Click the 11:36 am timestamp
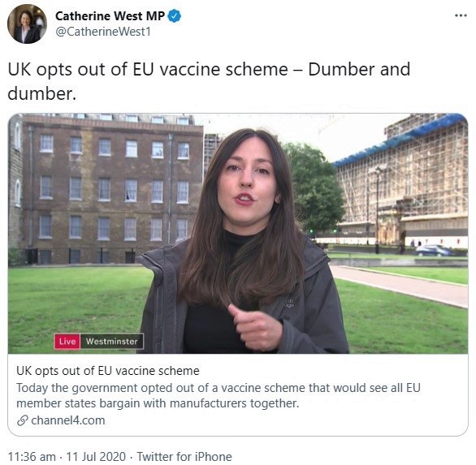This screenshot has width=476, height=465. click(x=32, y=457)
